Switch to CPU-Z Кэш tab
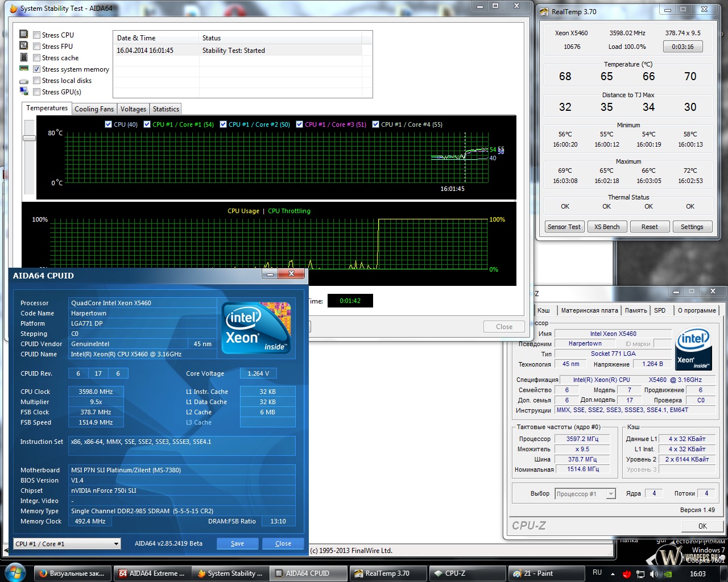The width and height of the screenshot is (728, 582). pos(544,310)
